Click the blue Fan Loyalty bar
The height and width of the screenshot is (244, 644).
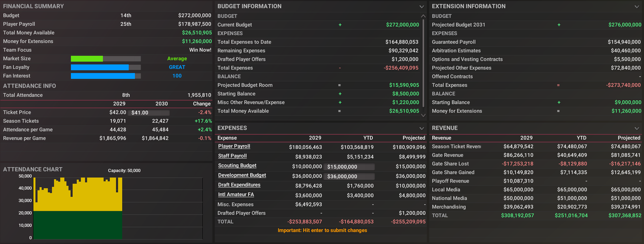(x=100, y=67)
